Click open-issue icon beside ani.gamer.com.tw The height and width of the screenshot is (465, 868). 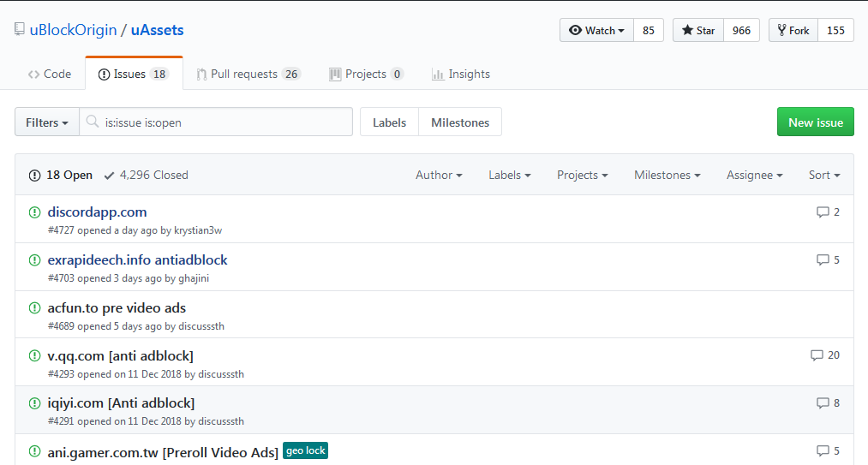34,451
